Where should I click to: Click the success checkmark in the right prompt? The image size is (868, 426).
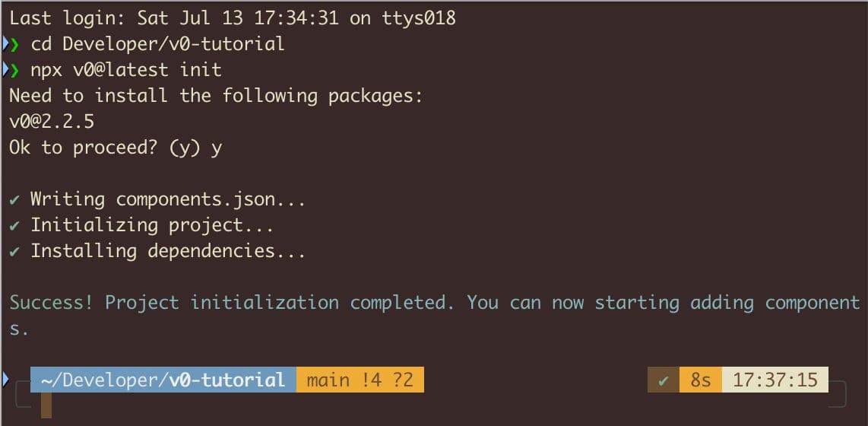[x=663, y=380]
